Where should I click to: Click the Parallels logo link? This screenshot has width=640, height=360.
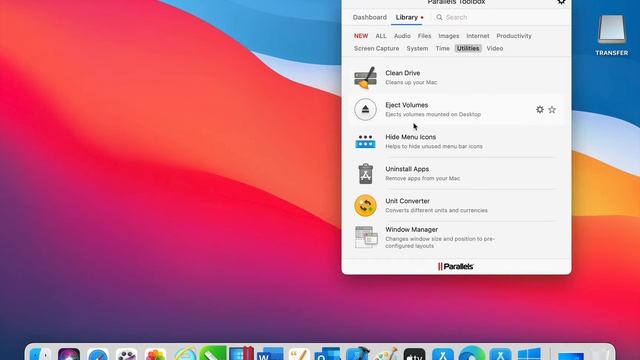(456, 267)
